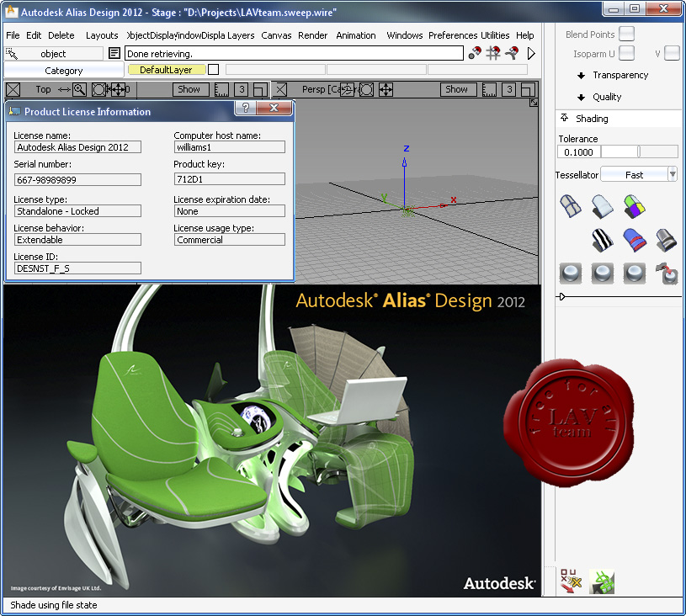The image size is (686, 616).
Task: Select the chrome reflective shading icon
Action: click(x=667, y=240)
